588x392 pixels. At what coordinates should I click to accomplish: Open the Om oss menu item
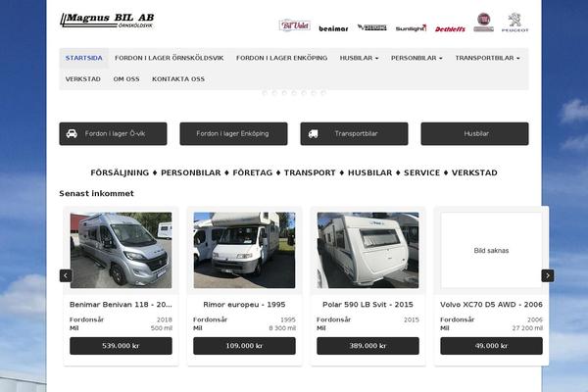pos(126,79)
